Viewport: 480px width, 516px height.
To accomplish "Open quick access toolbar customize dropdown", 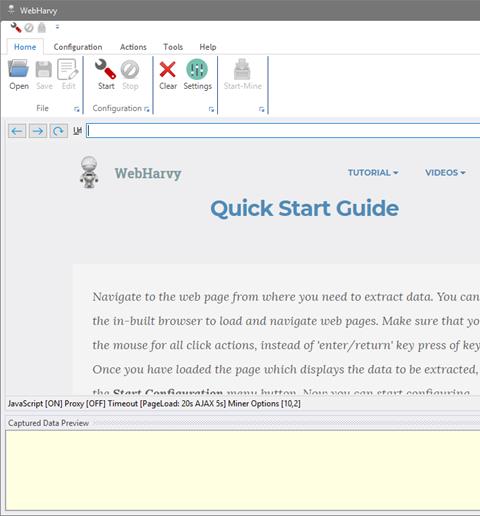I will click(57, 27).
